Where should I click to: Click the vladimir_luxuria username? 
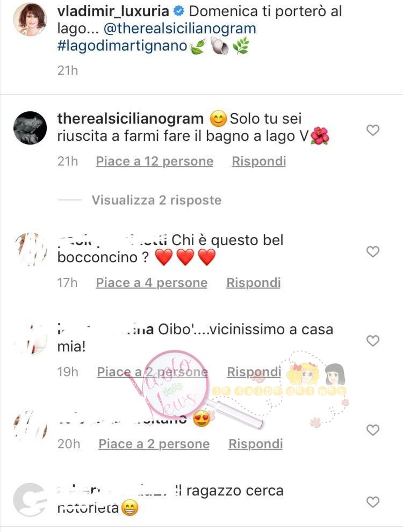click(113, 11)
